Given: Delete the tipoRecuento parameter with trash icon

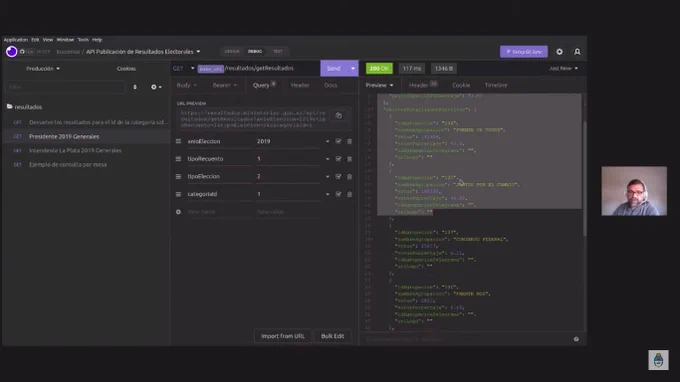Looking at the screenshot, I should 350,159.
